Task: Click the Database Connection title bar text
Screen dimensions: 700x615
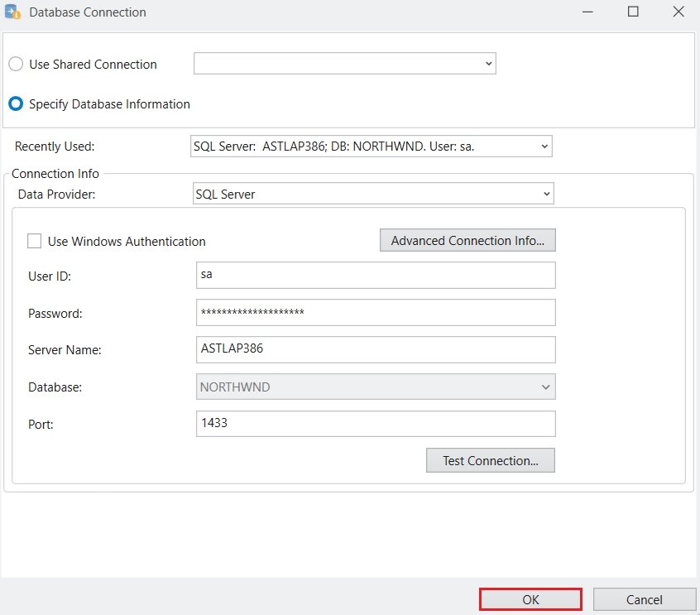Action: tap(88, 12)
